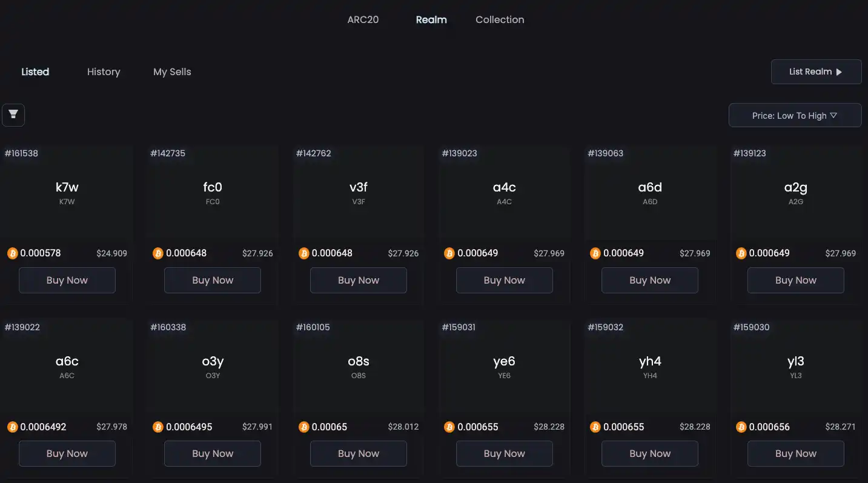Click the Bitcoin icon on the k7w listing
Image resolution: width=868 pixels, height=483 pixels.
click(13, 253)
